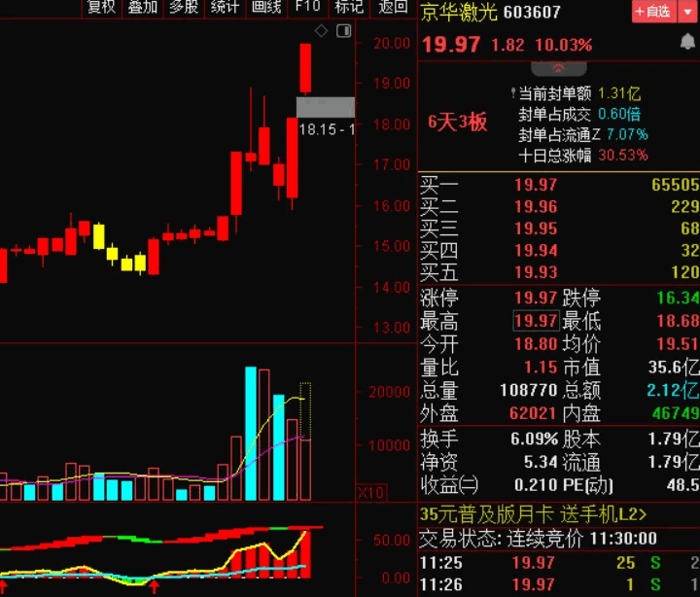Select the 净资 value 5.34
This screenshot has width=700, height=597.
click(x=541, y=462)
